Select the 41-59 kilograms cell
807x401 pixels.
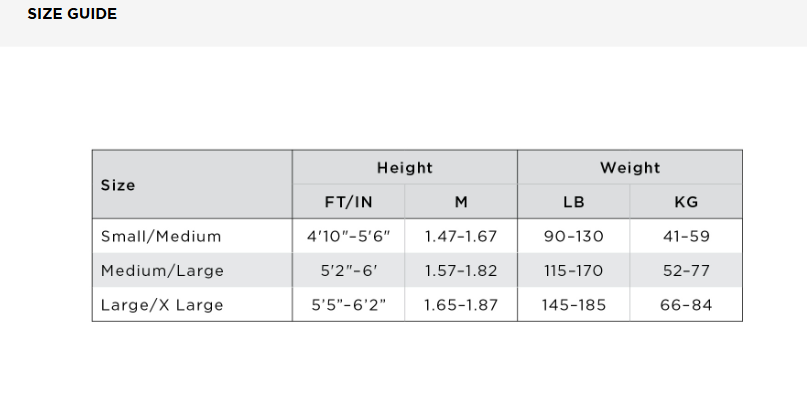[x=685, y=237]
